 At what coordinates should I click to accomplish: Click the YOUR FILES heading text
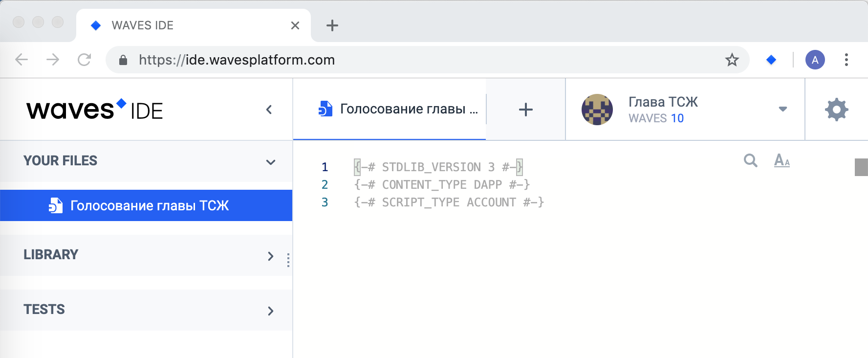click(x=61, y=160)
